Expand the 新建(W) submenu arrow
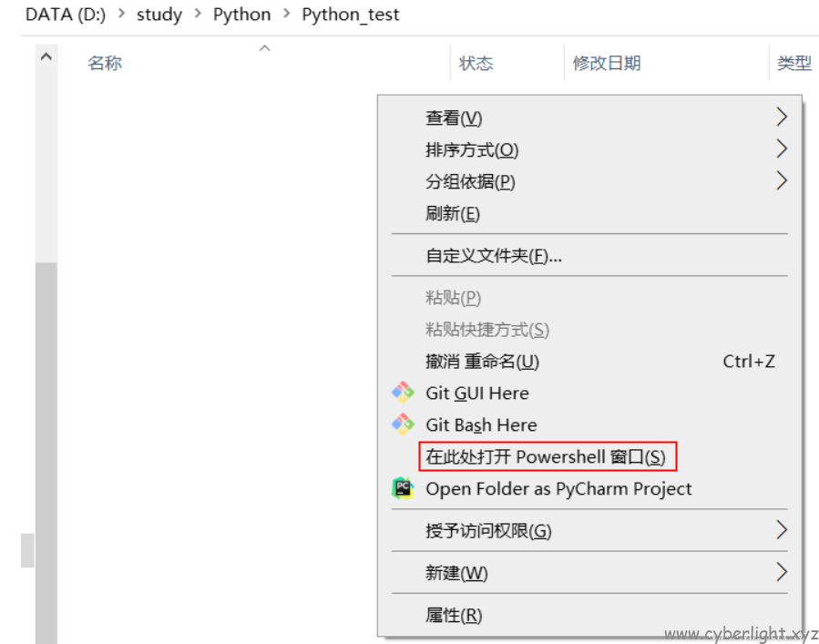Screen dimensions: 819x644 (x=781, y=572)
